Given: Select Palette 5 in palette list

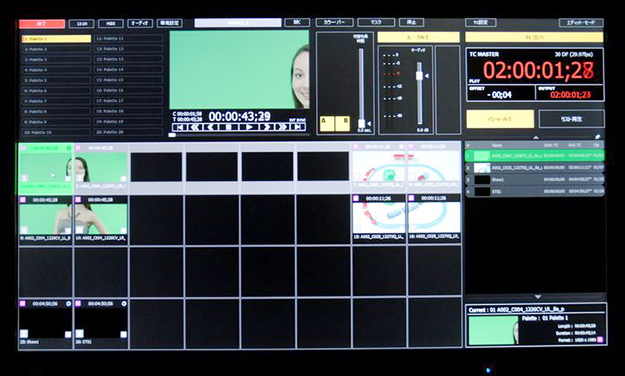Looking at the screenshot, I should pyautogui.click(x=56, y=81).
